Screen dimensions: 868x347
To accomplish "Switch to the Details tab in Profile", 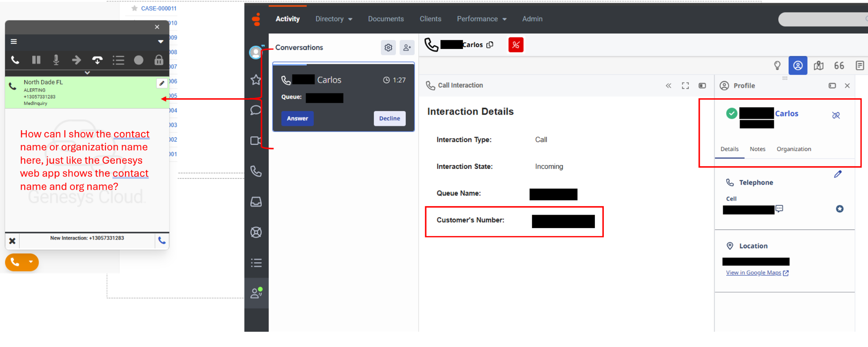I will [729, 149].
